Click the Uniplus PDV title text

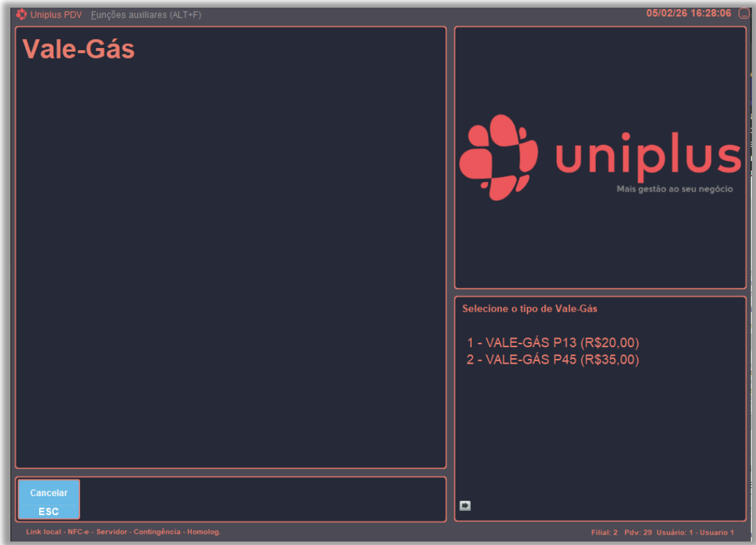(56, 15)
